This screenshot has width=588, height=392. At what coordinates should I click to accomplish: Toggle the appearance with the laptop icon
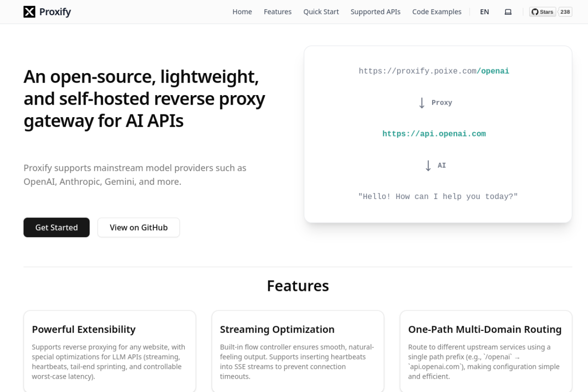tap(508, 11)
